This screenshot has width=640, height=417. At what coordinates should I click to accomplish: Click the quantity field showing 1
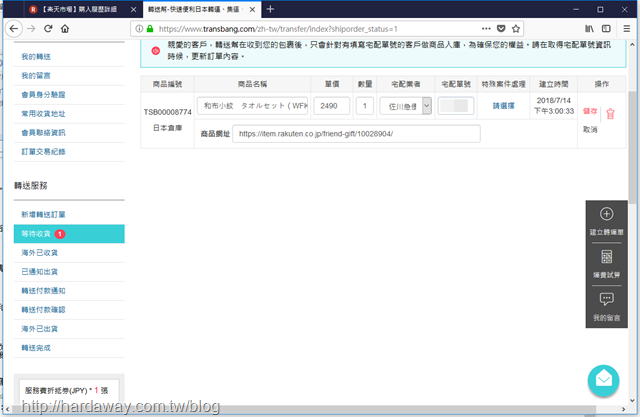click(x=364, y=106)
